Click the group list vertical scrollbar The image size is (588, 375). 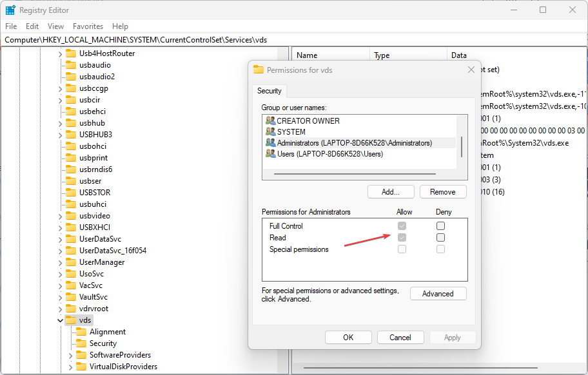tap(462, 147)
